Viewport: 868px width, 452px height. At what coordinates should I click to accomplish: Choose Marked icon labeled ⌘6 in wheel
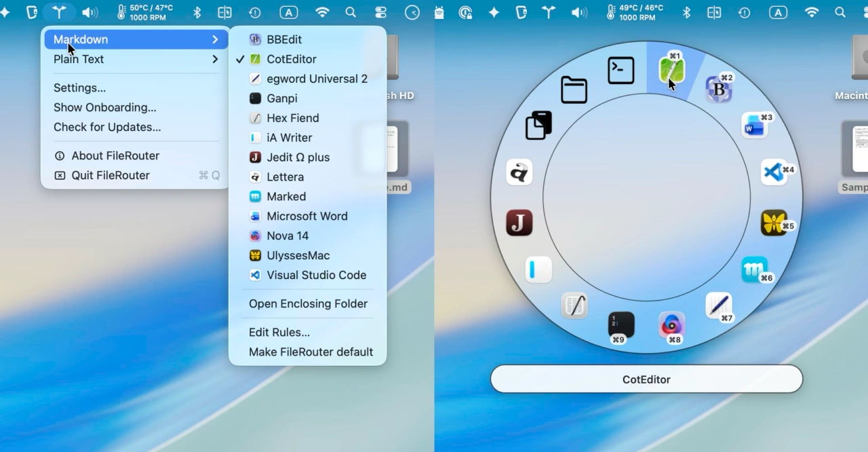(755, 269)
